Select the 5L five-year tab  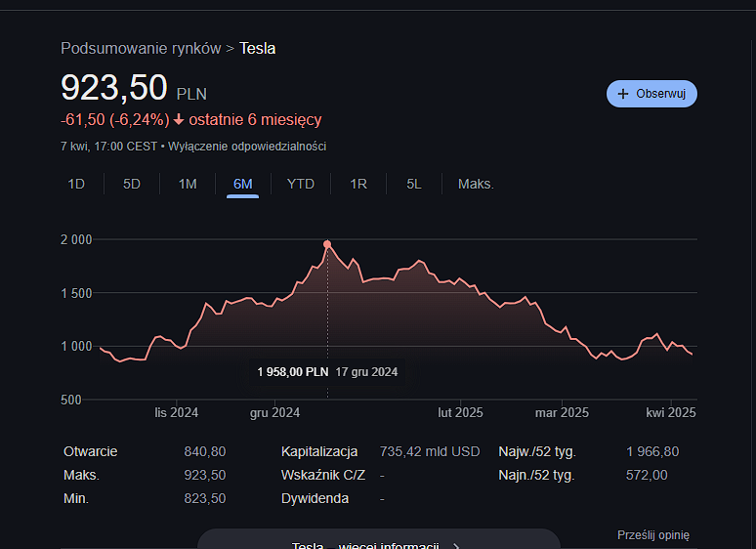414,184
